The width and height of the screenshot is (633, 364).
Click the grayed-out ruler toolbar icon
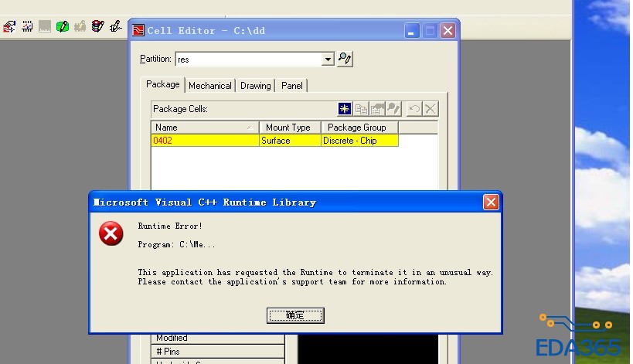[x=44, y=27]
